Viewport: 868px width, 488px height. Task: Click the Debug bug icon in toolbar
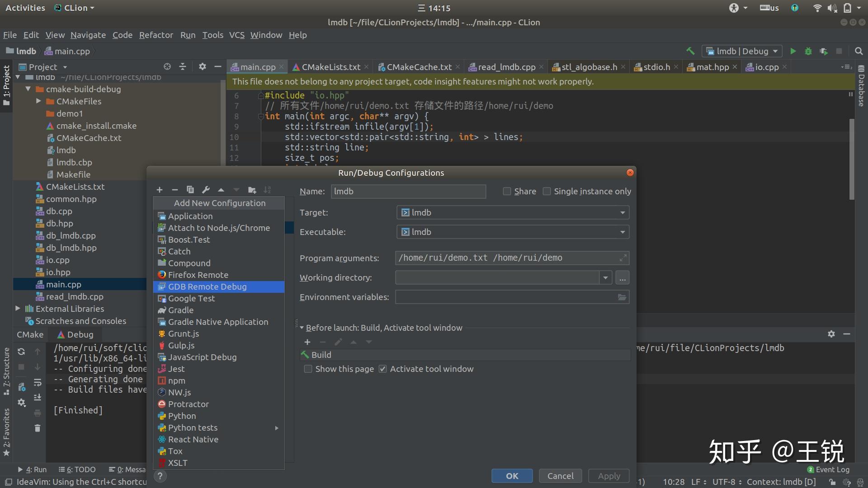click(x=808, y=52)
